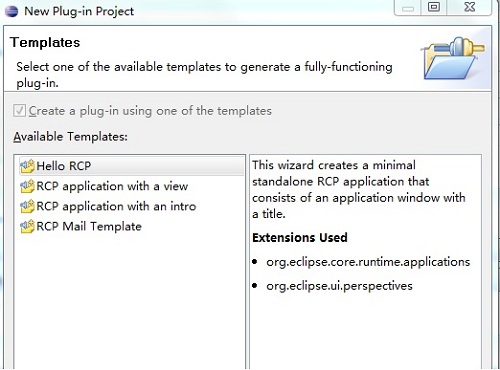500x370 pixels.
Task: Click the Eclipse logo in title bar
Action: tap(11, 11)
